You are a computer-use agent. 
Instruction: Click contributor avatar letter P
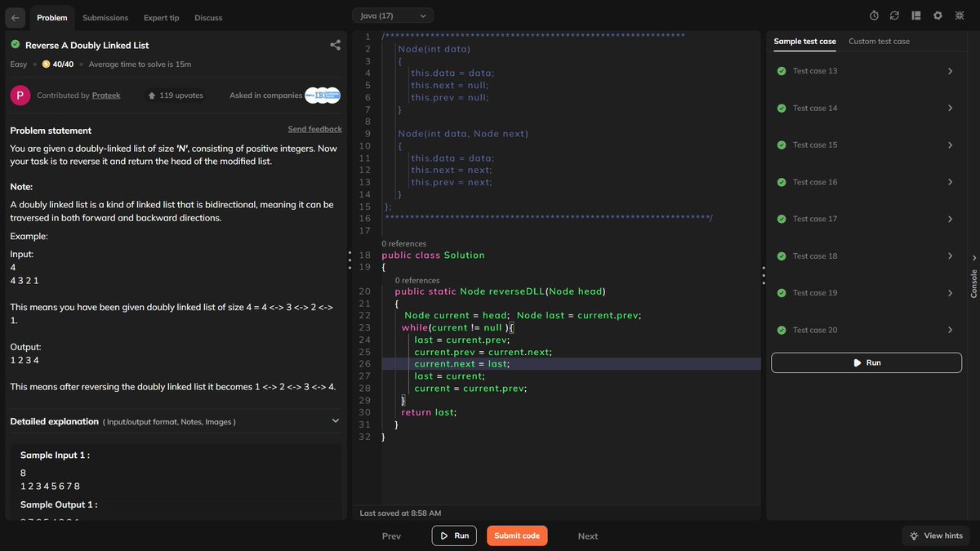click(20, 96)
